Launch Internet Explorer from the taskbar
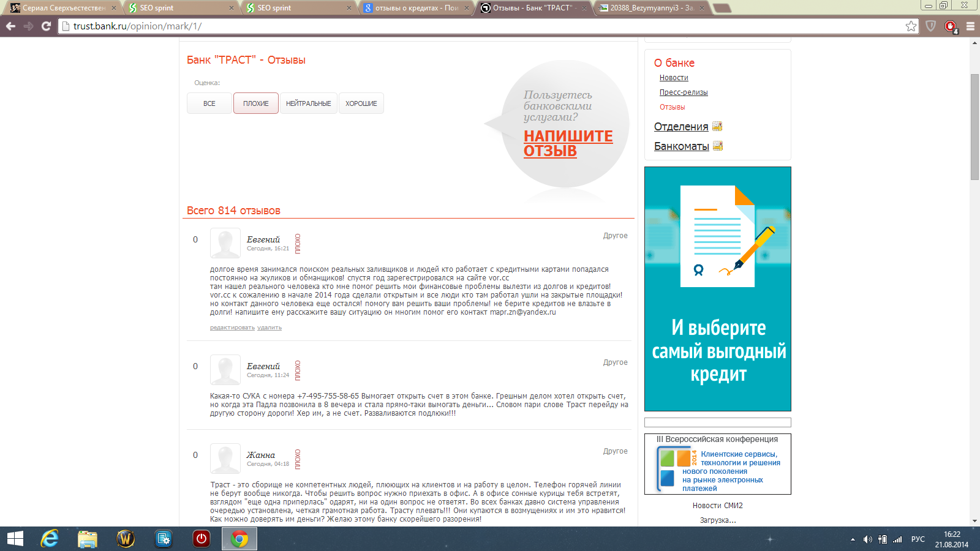 (x=50, y=539)
